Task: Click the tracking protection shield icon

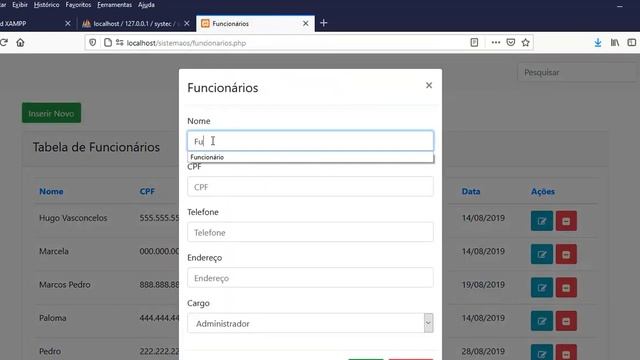Action: [x=93, y=42]
